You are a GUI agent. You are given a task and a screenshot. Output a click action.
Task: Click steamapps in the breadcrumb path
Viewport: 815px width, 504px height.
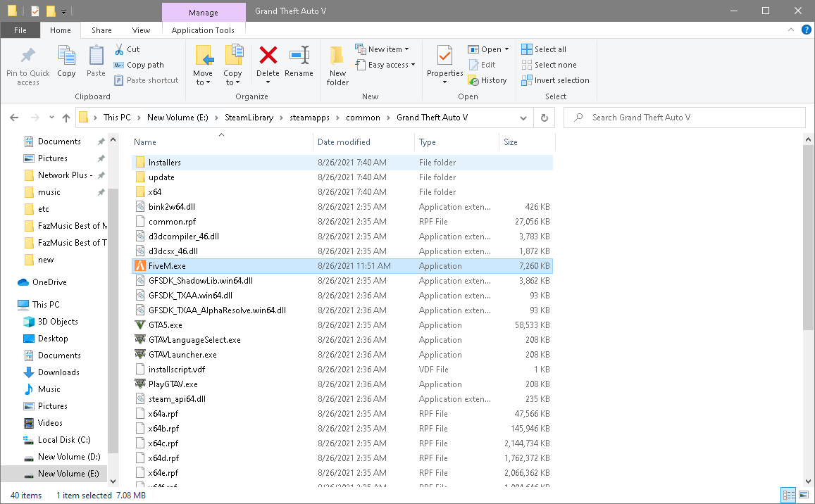click(309, 118)
